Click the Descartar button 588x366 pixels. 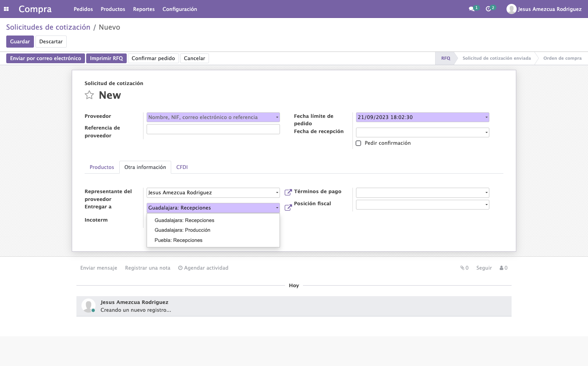coord(51,41)
